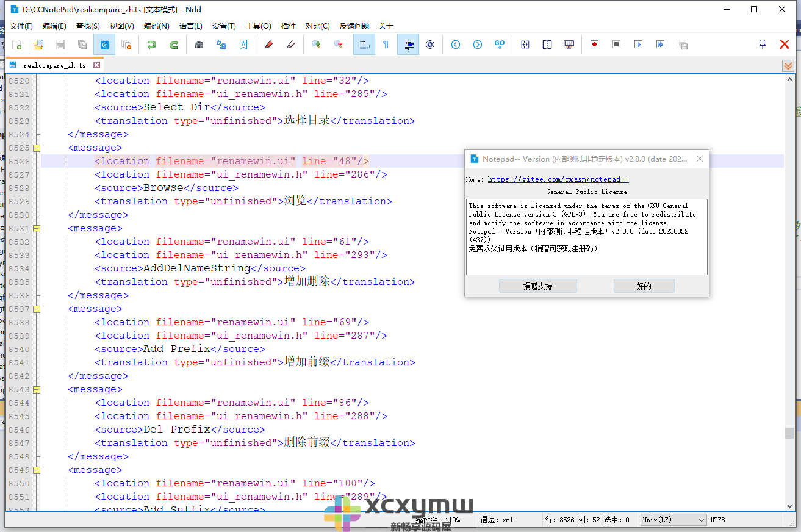Record a new macro
Viewport: 801px width, 532px height.
[x=594, y=44]
